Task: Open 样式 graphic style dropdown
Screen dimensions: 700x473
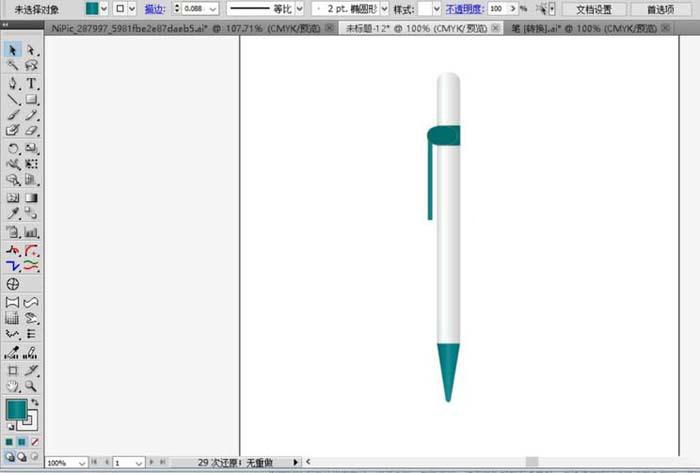Action: [437, 8]
